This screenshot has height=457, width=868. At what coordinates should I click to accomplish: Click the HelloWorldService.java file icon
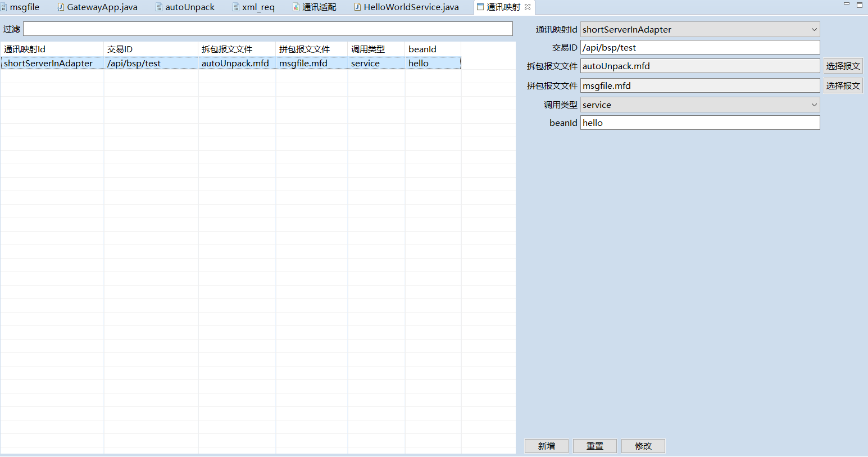pyautogui.click(x=357, y=7)
